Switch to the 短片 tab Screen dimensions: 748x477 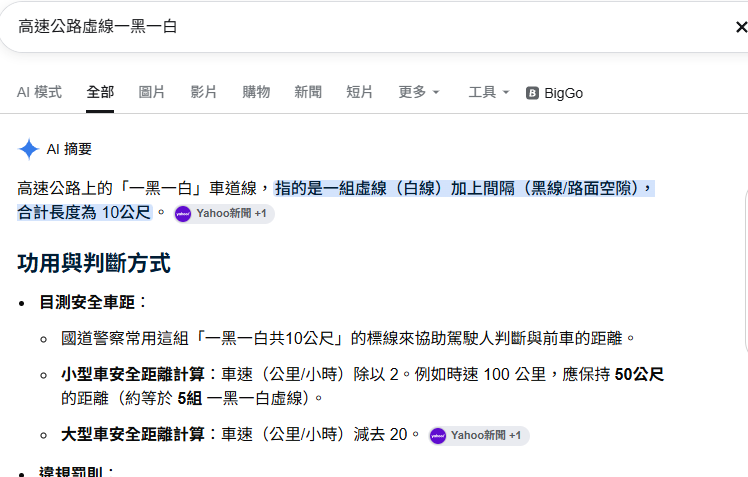[360, 92]
